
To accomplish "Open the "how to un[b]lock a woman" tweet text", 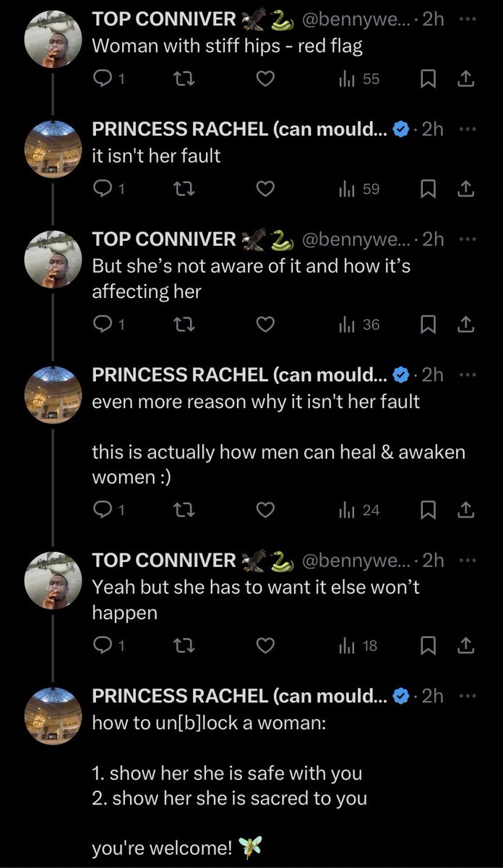I will click(x=210, y=723).
